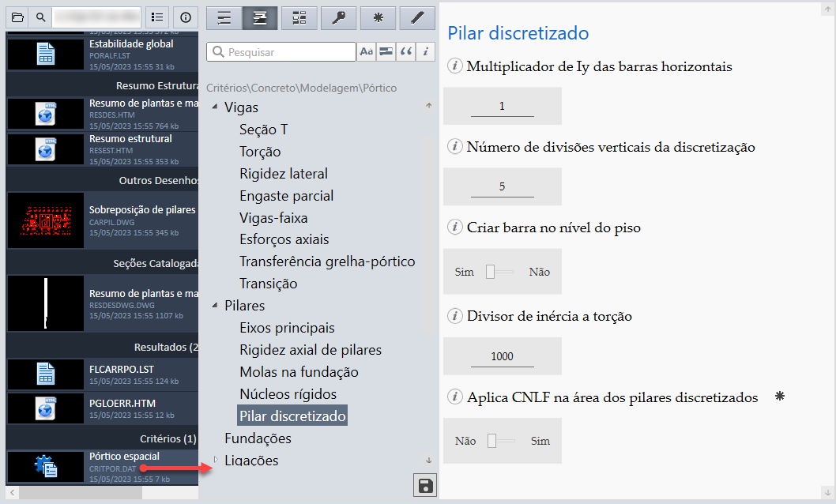
Task: Click the pencil edit toolbar button
Action: [417, 17]
